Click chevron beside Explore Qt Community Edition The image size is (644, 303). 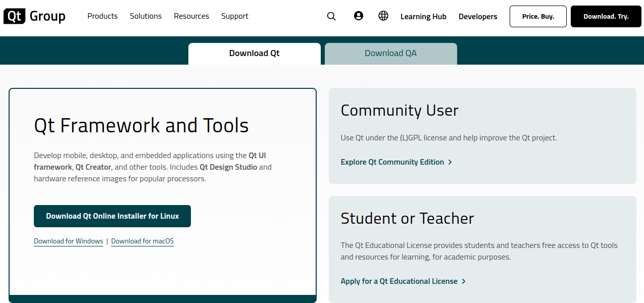point(450,162)
